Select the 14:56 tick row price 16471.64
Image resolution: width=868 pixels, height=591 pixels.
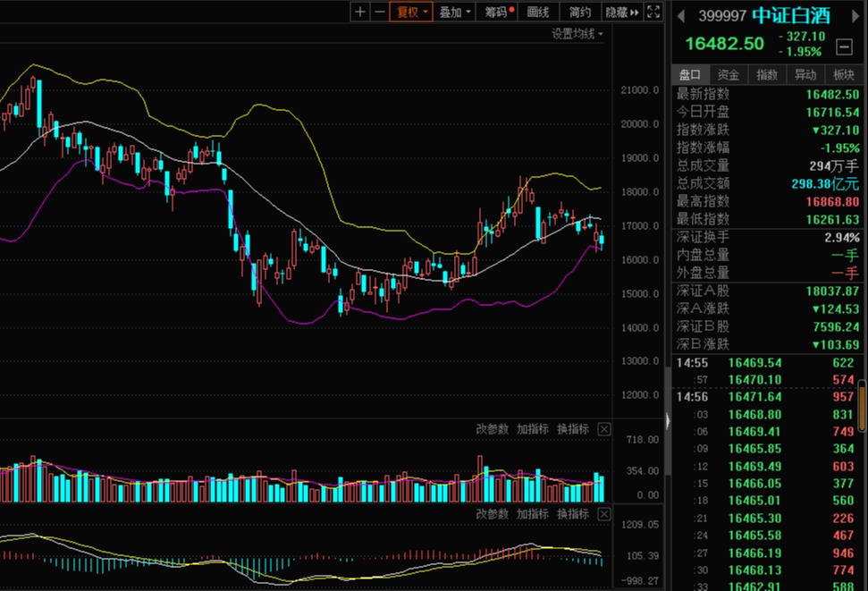point(755,397)
